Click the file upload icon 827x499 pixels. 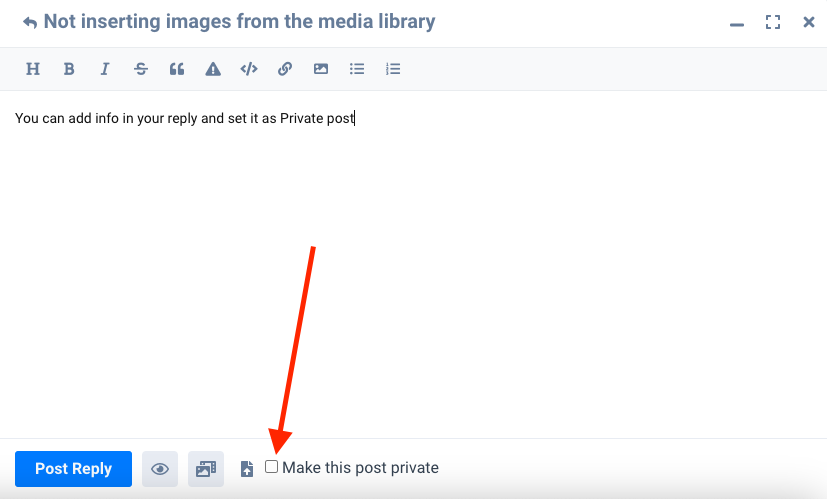pyautogui.click(x=247, y=468)
